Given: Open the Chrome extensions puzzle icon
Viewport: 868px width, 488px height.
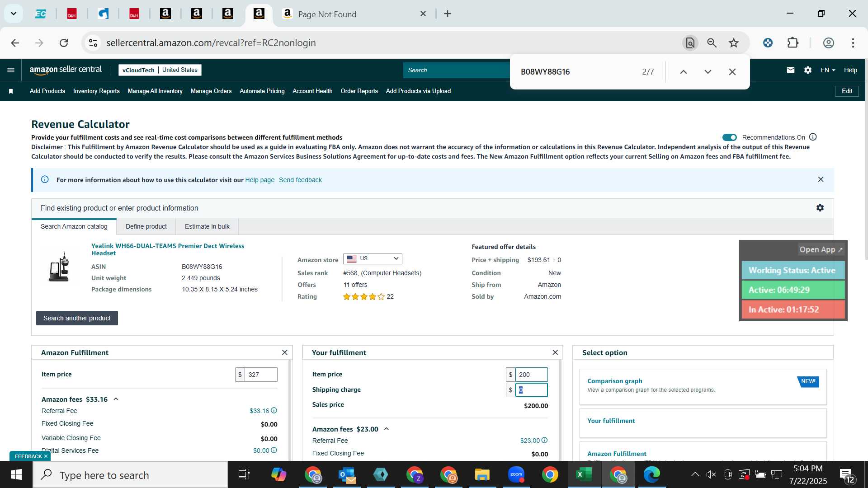Looking at the screenshot, I should pos(793,43).
